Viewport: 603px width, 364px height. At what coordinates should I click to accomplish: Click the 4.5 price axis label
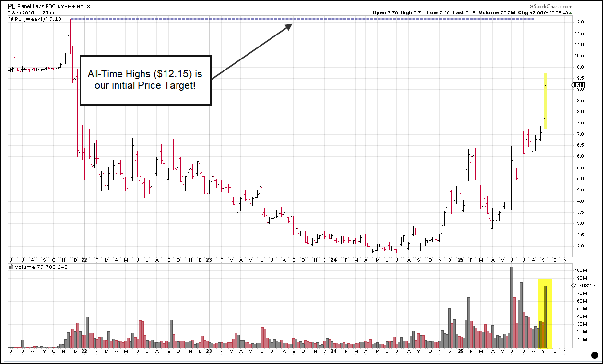coord(579,190)
